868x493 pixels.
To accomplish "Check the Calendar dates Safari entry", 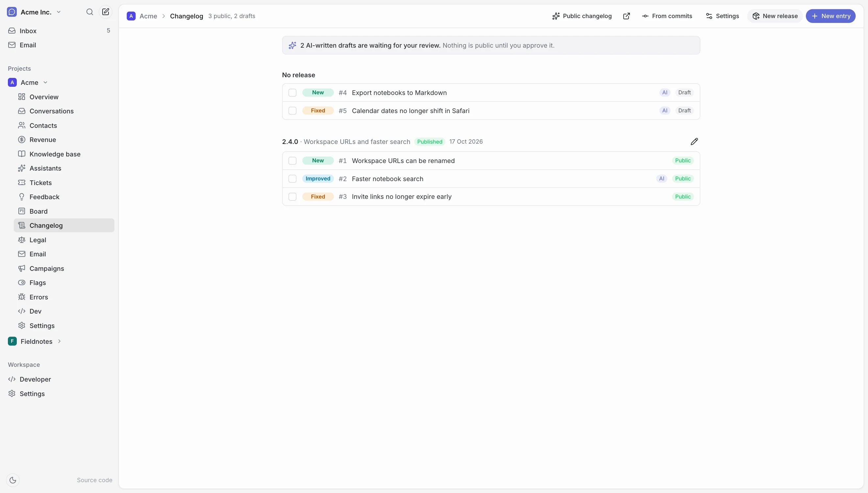I will click(x=292, y=111).
